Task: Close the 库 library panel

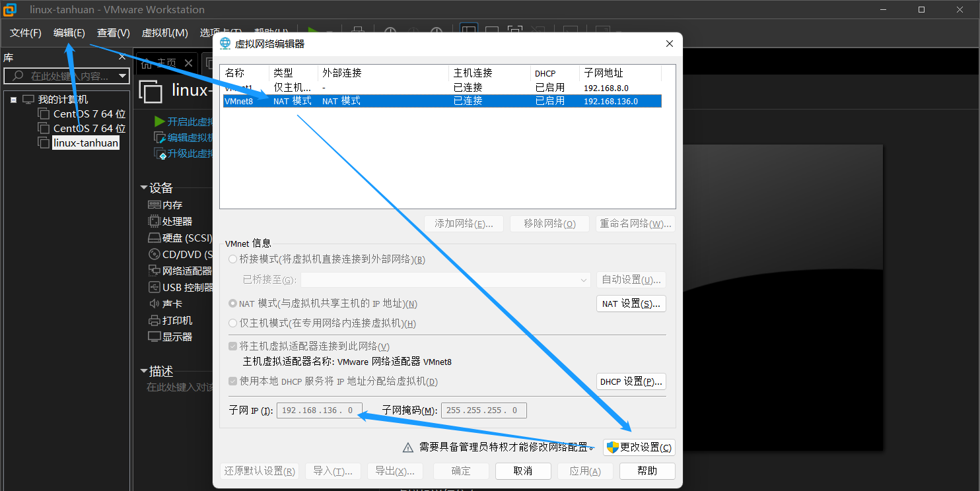Action: click(122, 57)
